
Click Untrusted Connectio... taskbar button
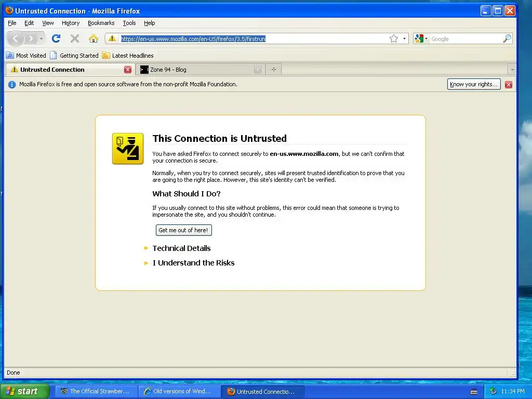click(262, 391)
